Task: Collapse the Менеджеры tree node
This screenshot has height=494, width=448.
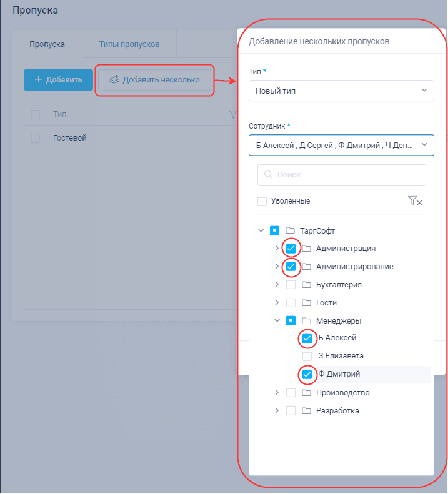Action: pos(277,321)
